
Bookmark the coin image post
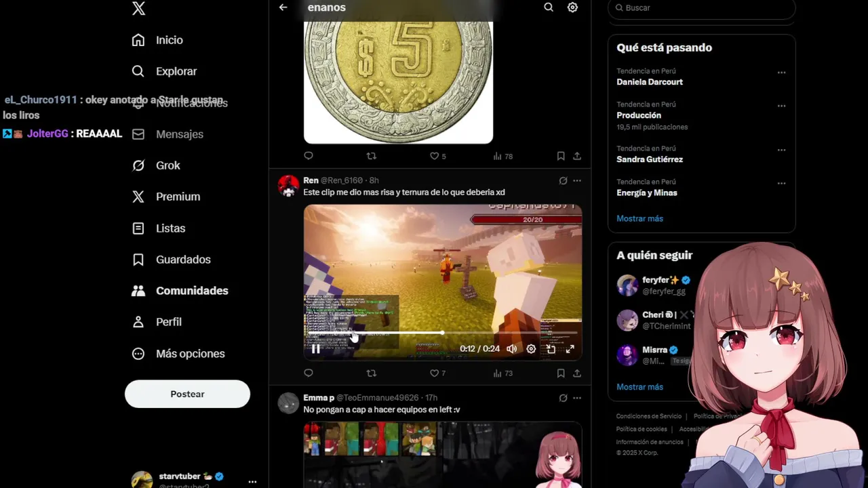pyautogui.click(x=561, y=156)
